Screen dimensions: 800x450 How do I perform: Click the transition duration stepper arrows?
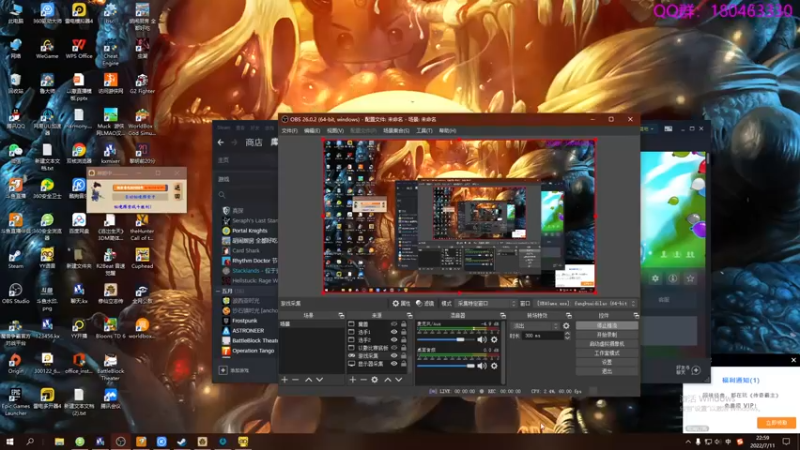[x=567, y=336]
